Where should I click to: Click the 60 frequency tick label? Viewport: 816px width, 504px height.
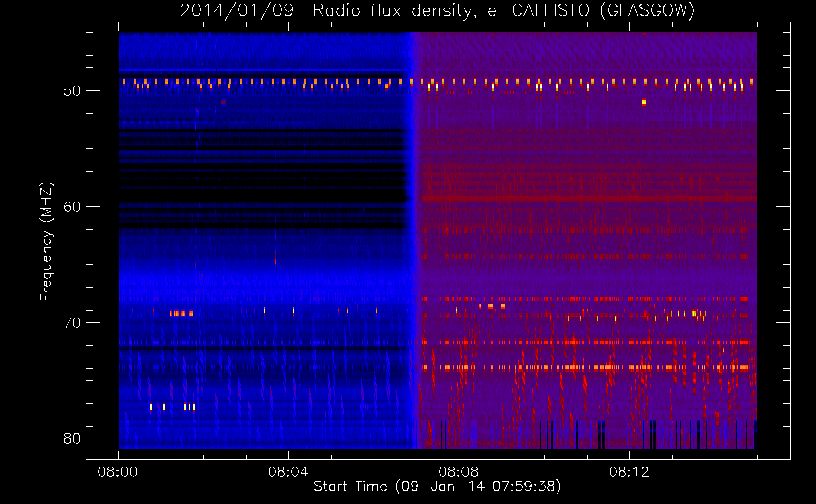(x=72, y=207)
